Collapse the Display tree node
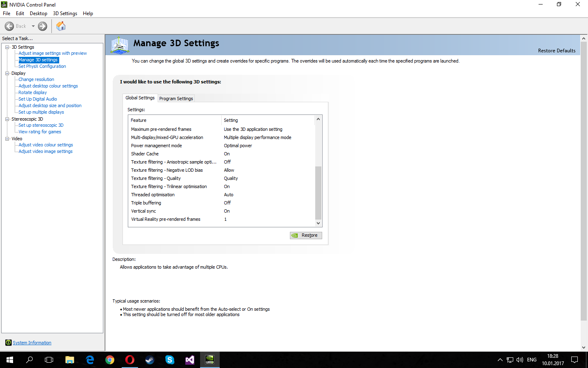Image resolution: width=588 pixels, height=368 pixels. pos(7,73)
